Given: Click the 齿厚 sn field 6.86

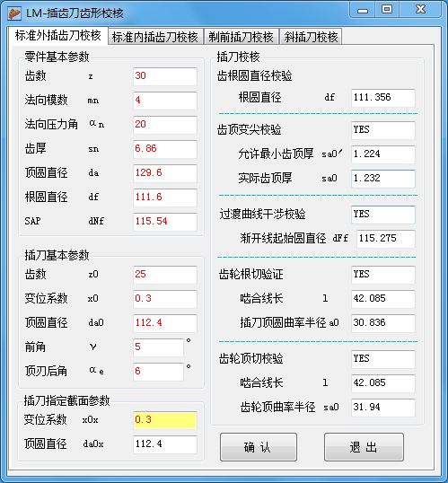Looking at the screenshot, I should tap(165, 149).
